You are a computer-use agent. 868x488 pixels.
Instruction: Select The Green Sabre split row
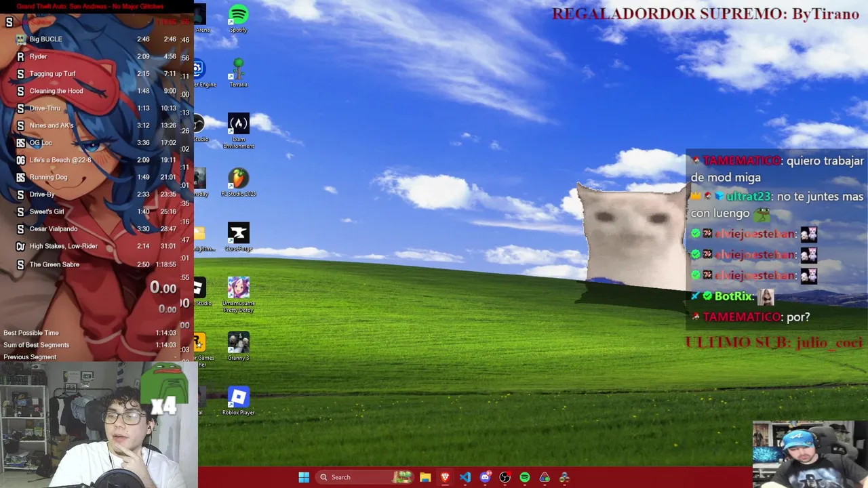(x=96, y=264)
